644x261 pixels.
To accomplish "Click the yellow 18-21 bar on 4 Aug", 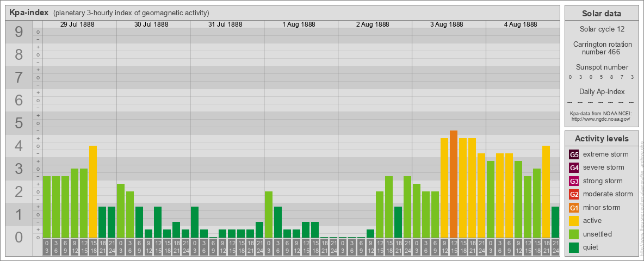I will point(546,191).
